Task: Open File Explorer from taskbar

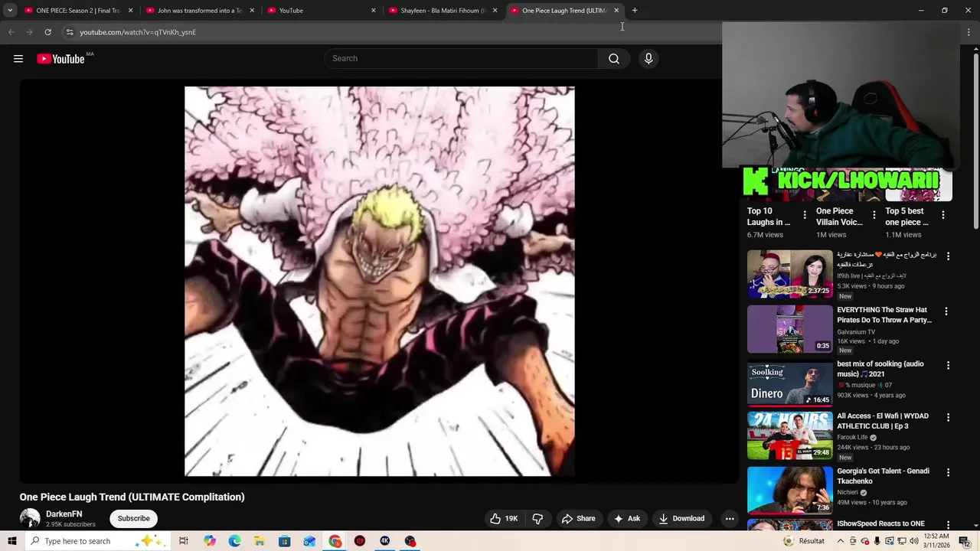Action: click(260, 541)
